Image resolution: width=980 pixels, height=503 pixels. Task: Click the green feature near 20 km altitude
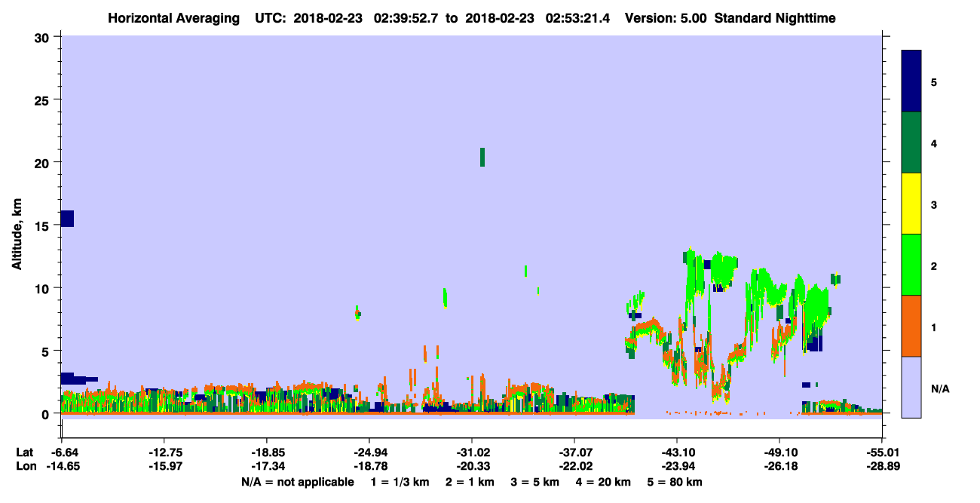(x=482, y=157)
